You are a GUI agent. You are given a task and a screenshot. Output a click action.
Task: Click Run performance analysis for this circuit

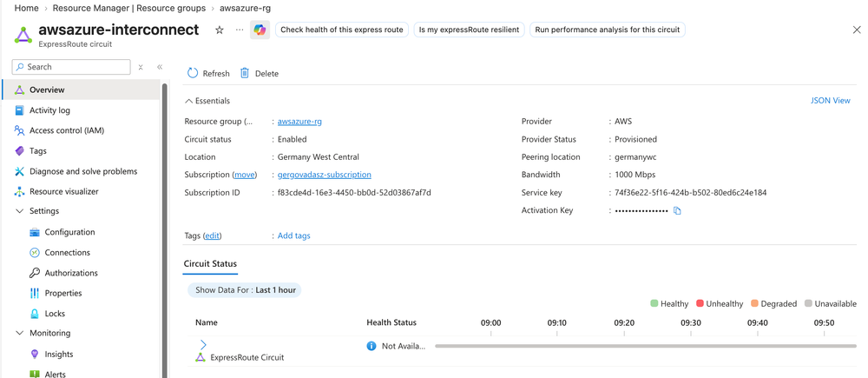[x=608, y=30]
